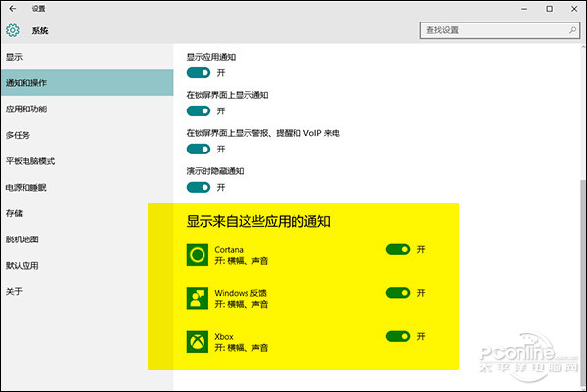This screenshot has height=392, width=587.
Task: Open 电源和睡眠 settings category
Action: coord(87,187)
